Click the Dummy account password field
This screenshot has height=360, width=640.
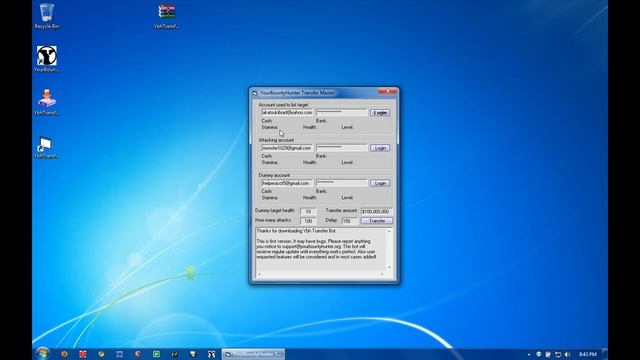[342, 183]
